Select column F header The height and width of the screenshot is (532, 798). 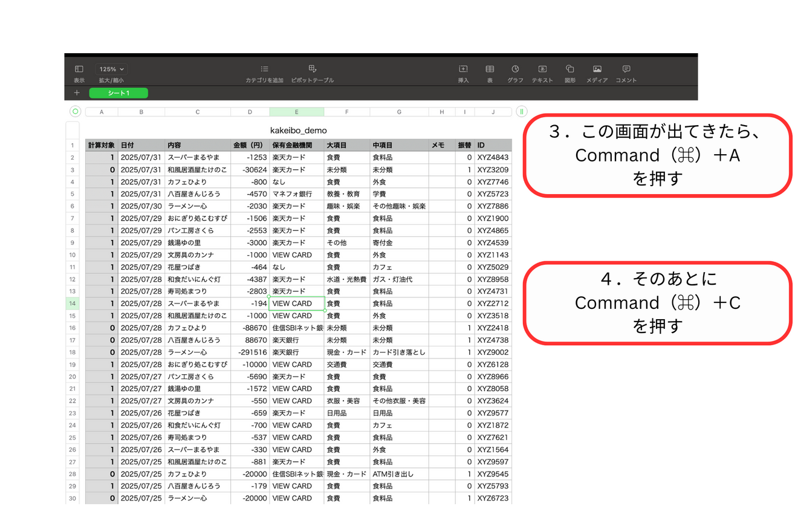tap(347, 112)
